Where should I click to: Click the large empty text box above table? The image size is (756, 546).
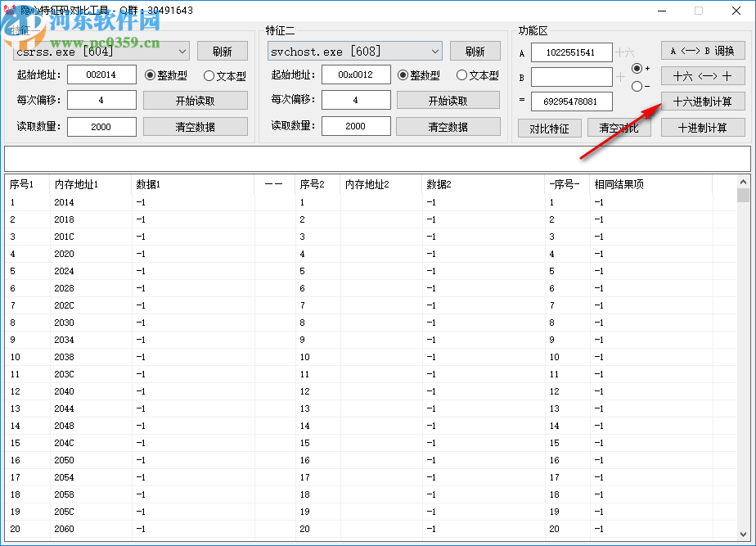click(x=377, y=159)
